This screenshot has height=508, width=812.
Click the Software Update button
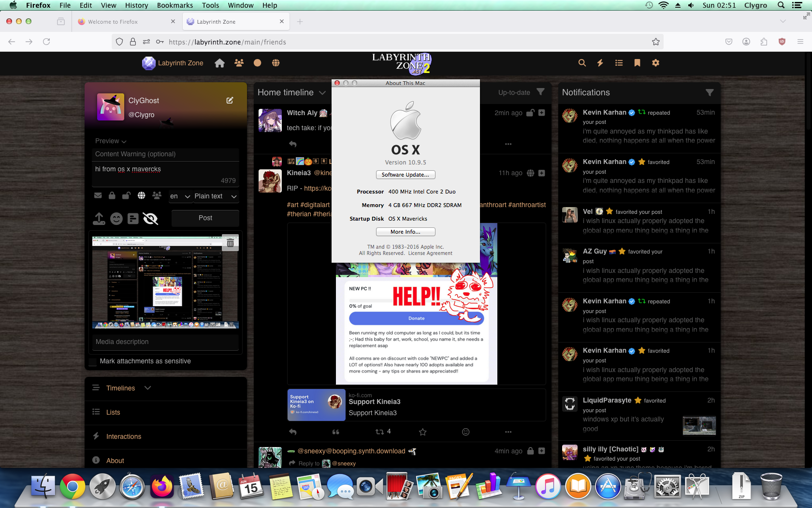(x=405, y=175)
